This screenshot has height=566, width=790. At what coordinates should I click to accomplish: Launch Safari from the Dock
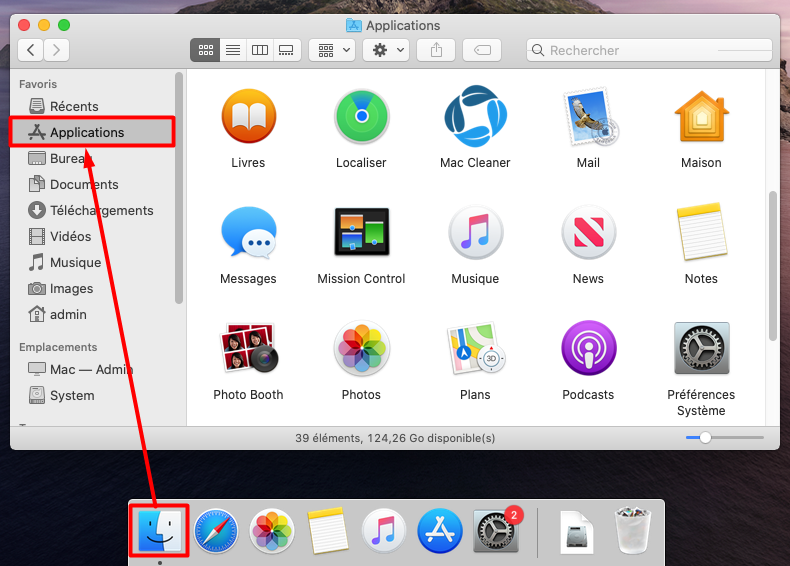(x=216, y=531)
